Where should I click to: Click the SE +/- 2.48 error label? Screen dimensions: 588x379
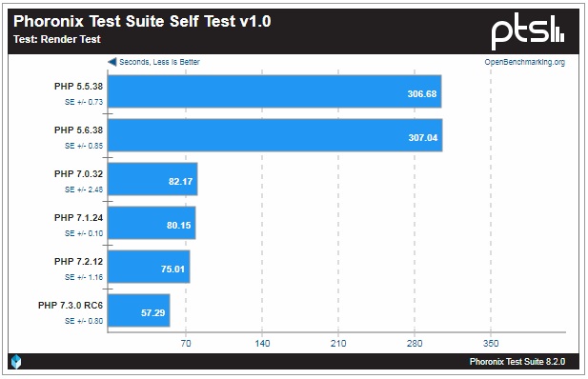[x=84, y=189]
